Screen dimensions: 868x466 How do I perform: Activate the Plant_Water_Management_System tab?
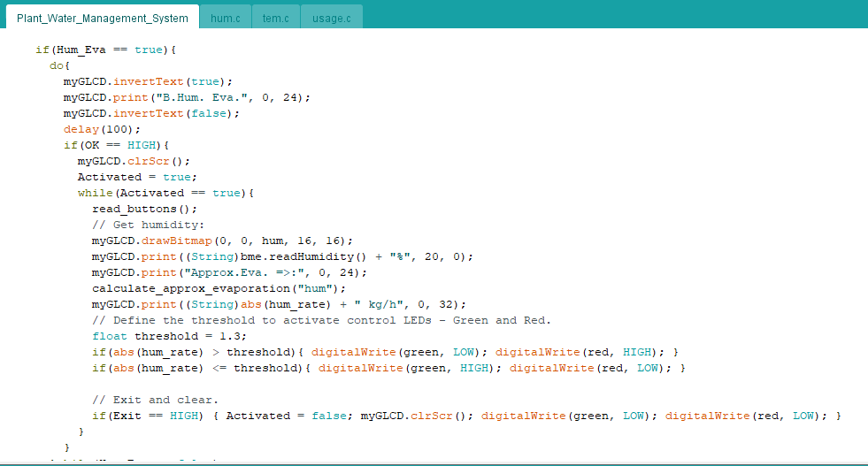pos(102,18)
